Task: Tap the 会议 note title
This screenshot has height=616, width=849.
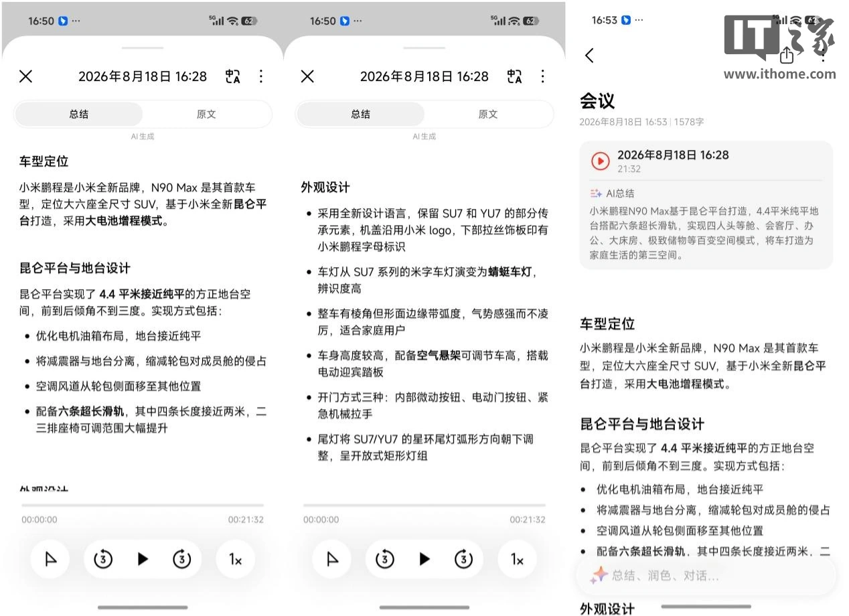Action: click(x=597, y=101)
